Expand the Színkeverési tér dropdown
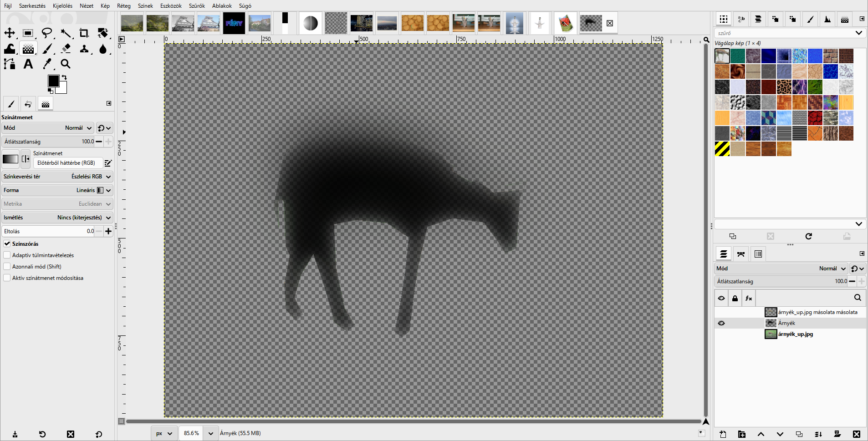 pyautogui.click(x=57, y=177)
